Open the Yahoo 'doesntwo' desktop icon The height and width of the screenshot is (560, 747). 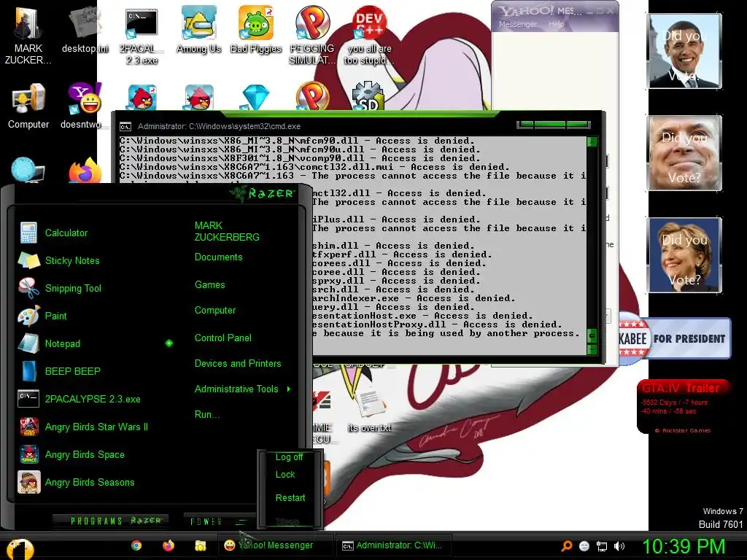click(x=84, y=106)
